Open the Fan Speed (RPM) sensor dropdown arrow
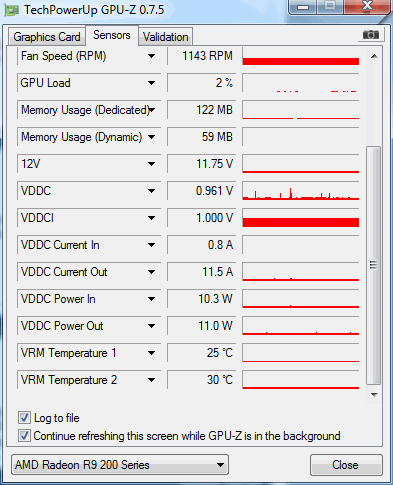This screenshot has width=393, height=485. [x=151, y=56]
